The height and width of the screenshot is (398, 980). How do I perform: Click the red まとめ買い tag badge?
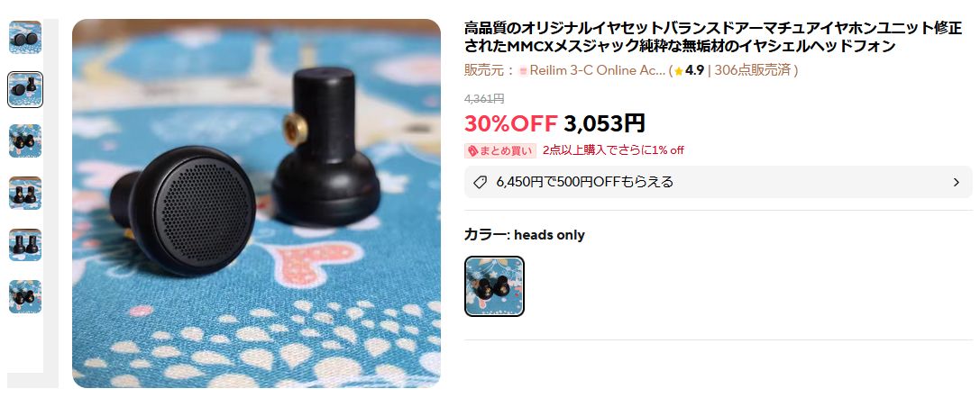point(500,150)
